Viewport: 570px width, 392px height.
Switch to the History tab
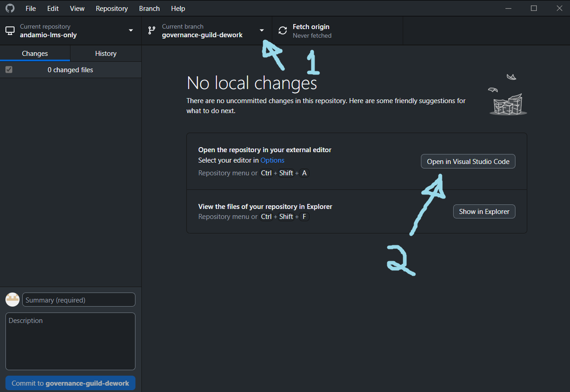click(105, 54)
